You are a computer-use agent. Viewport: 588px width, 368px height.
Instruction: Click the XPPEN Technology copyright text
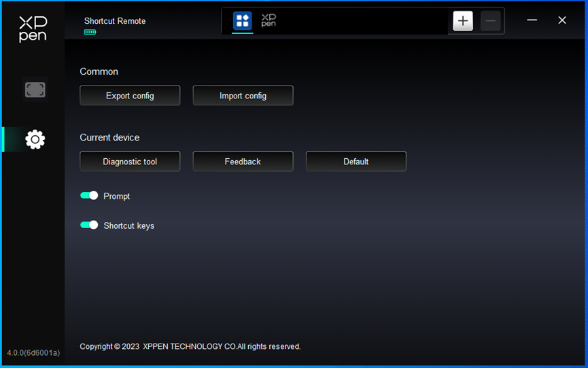point(190,346)
